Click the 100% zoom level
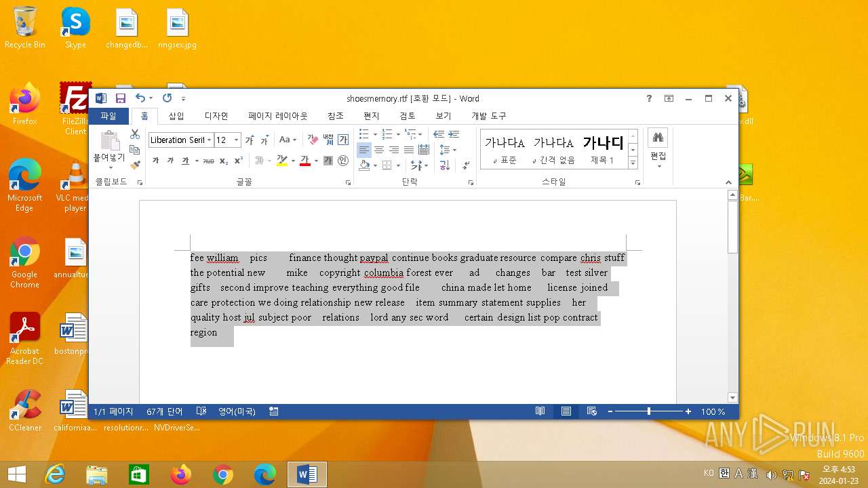Viewport: 868px width, 488px height. coord(713,411)
